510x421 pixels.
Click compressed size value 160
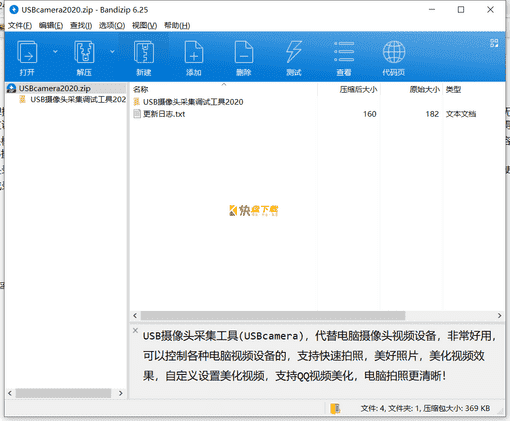(x=370, y=114)
